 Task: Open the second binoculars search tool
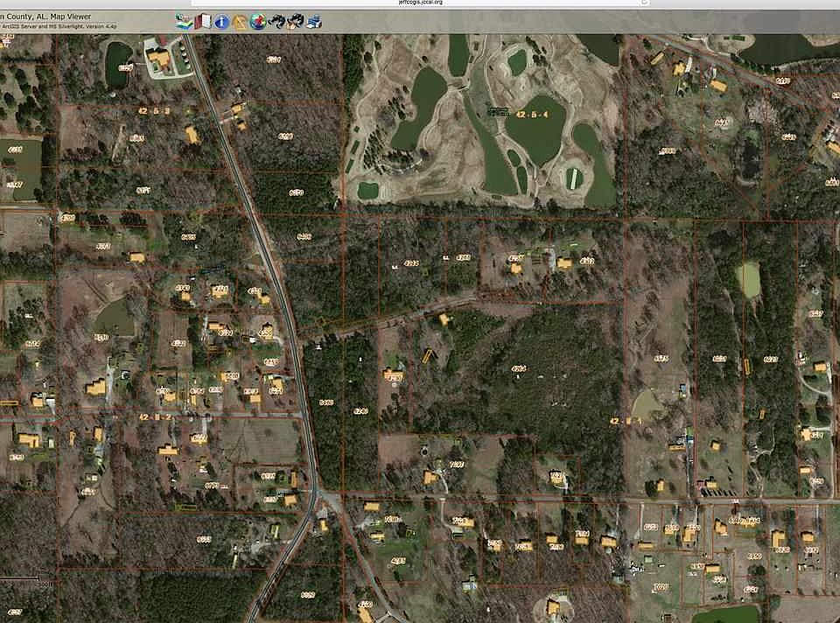pyautogui.click(x=295, y=22)
